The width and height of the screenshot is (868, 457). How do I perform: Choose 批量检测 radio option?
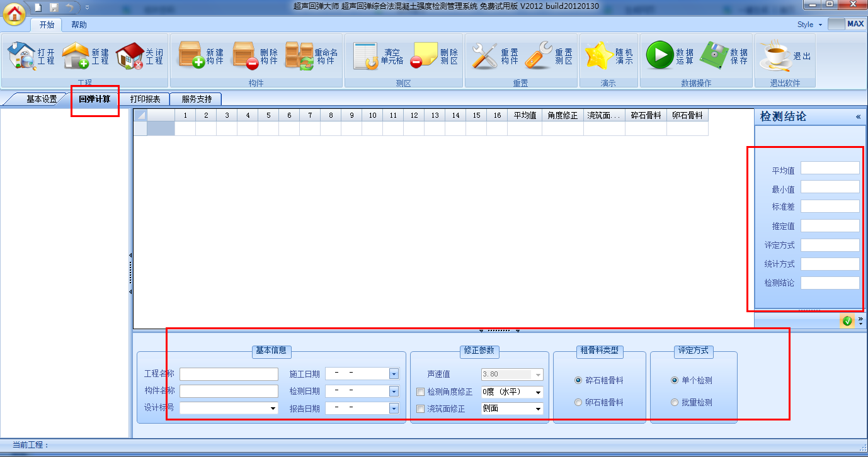(675, 402)
